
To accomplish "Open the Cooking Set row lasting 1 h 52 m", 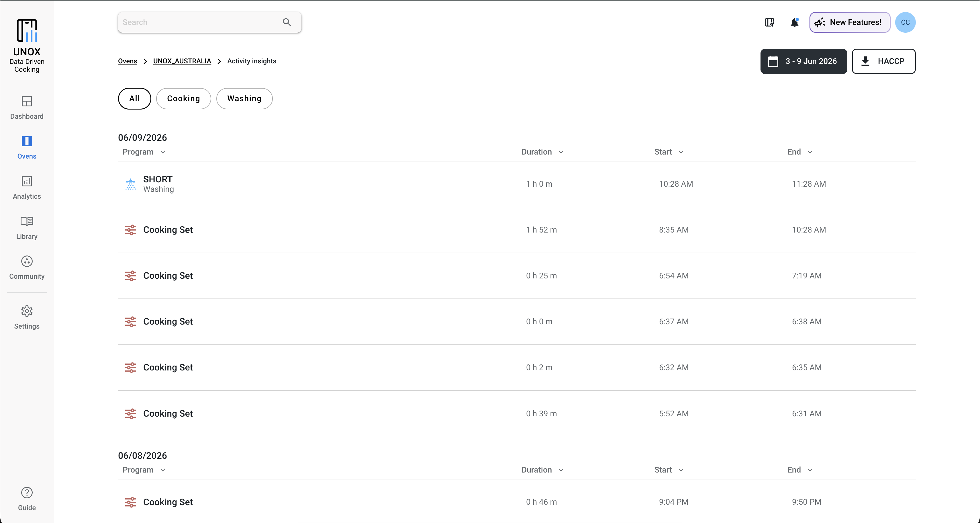I will 516,230.
